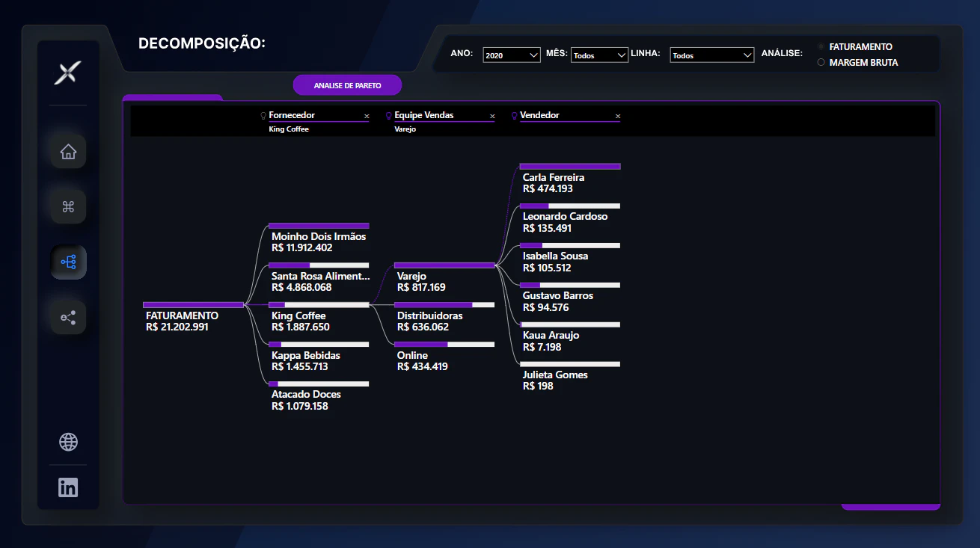Select the Kaua Araujo node
The width and height of the screenshot is (980, 548).
pyautogui.click(x=570, y=336)
